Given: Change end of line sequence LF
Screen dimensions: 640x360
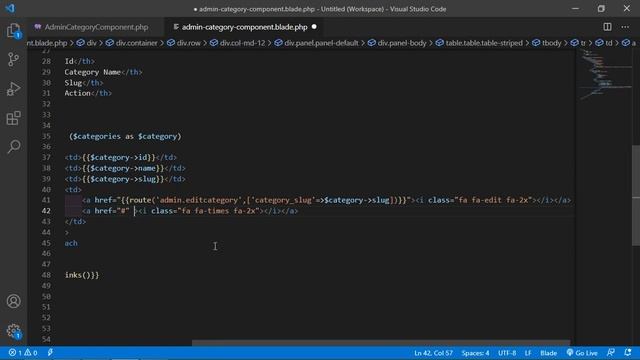Looking at the screenshot, I should click(528, 353).
